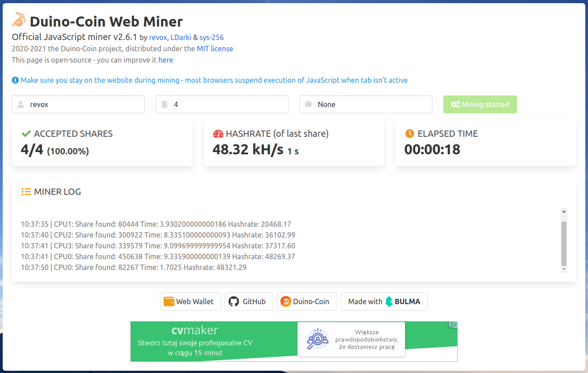Image resolution: width=588 pixels, height=373 pixels.
Task: Click the list icon beside Miner Log
Action: (26, 192)
